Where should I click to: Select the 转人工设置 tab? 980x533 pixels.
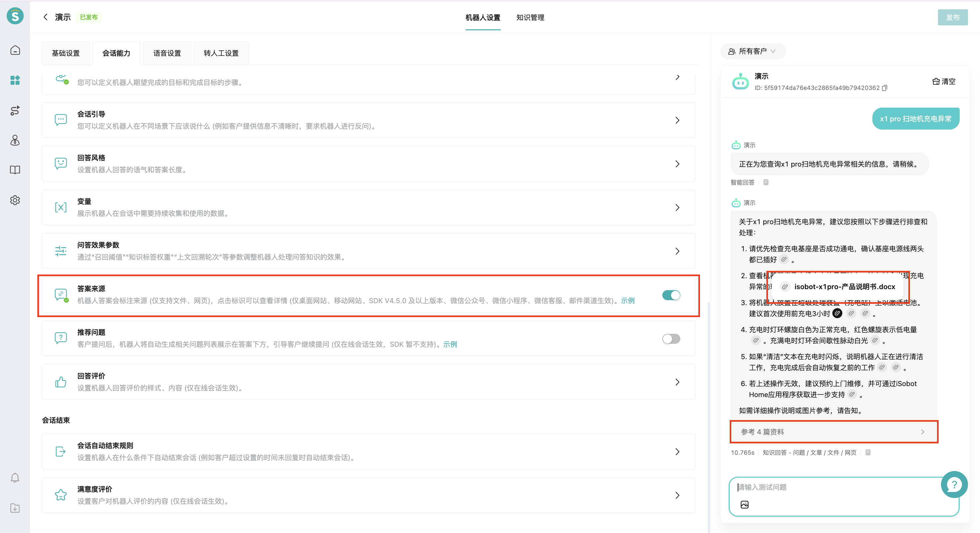coord(221,53)
